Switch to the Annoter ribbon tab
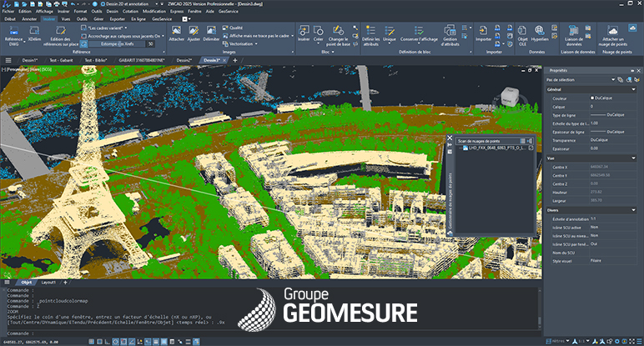644x346 pixels. [29, 19]
